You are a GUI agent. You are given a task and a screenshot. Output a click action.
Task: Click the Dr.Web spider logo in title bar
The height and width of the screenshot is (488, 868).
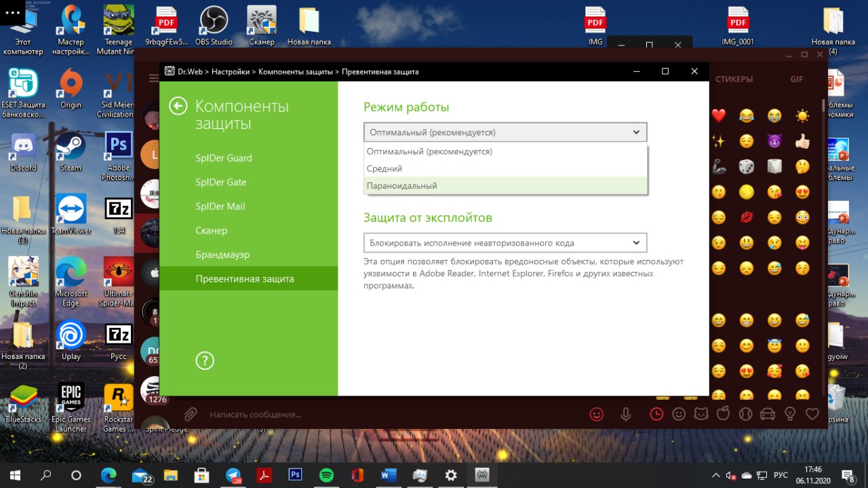[170, 71]
